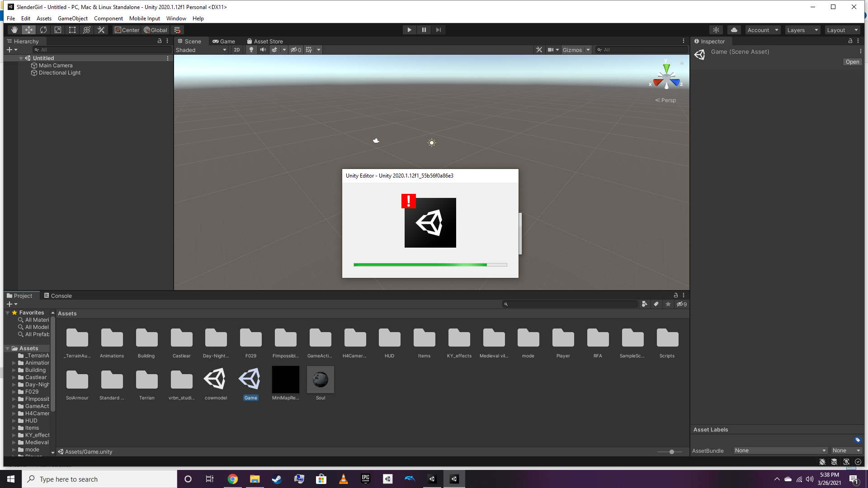Toggle scene audio speaker icon
This screenshot has width=868, height=488.
[263, 50]
